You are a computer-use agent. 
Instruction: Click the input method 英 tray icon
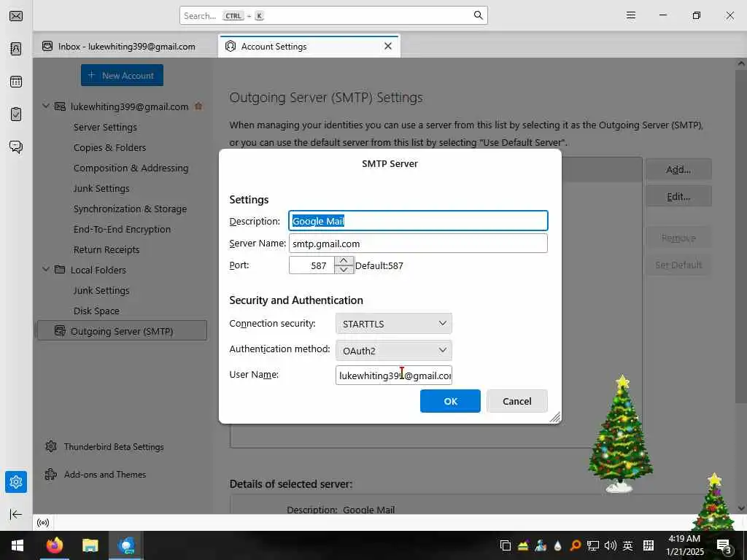coord(628,545)
